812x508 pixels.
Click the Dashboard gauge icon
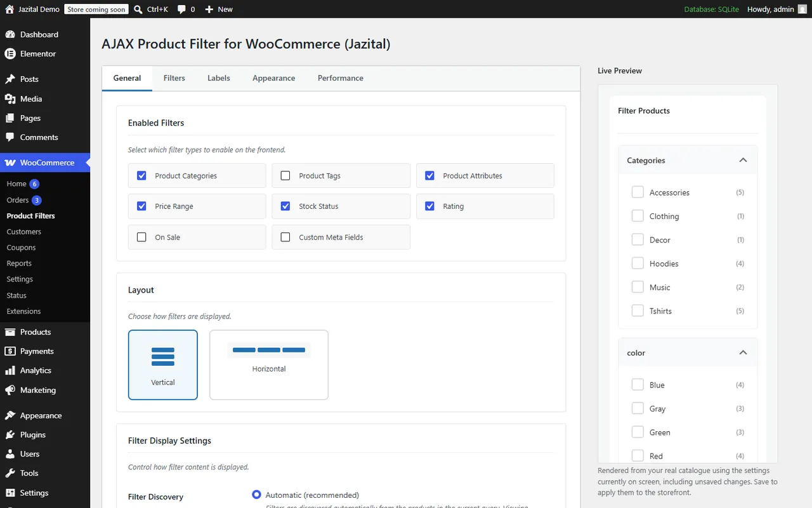(10, 34)
